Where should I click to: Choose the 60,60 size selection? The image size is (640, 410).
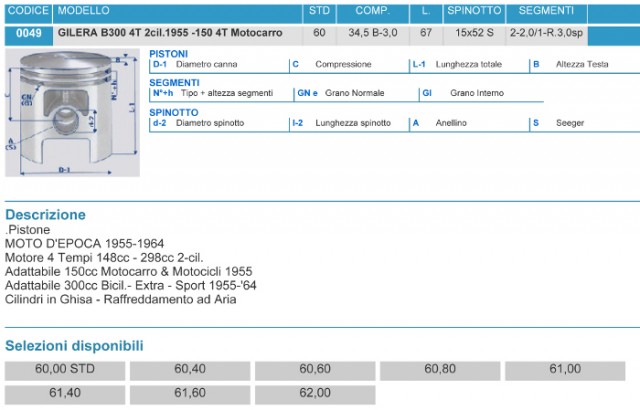315,369
